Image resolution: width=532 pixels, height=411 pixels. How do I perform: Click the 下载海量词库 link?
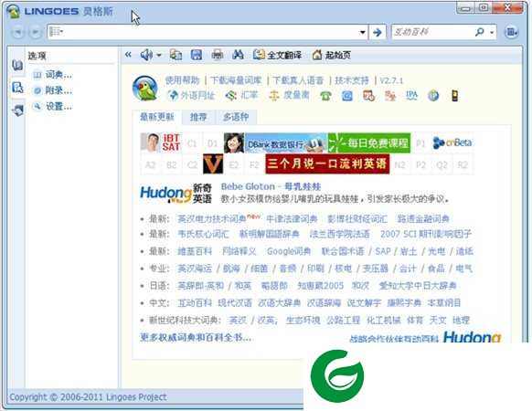click(236, 80)
